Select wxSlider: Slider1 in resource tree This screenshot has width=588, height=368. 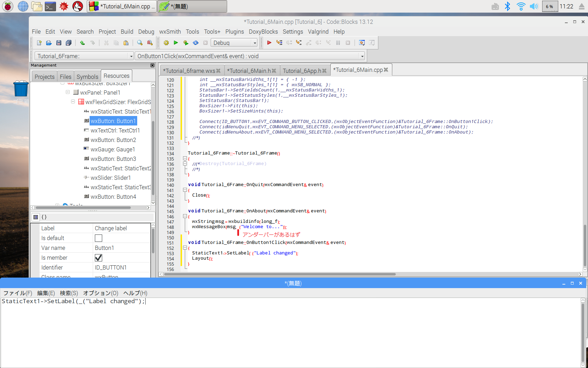[x=110, y=178]
